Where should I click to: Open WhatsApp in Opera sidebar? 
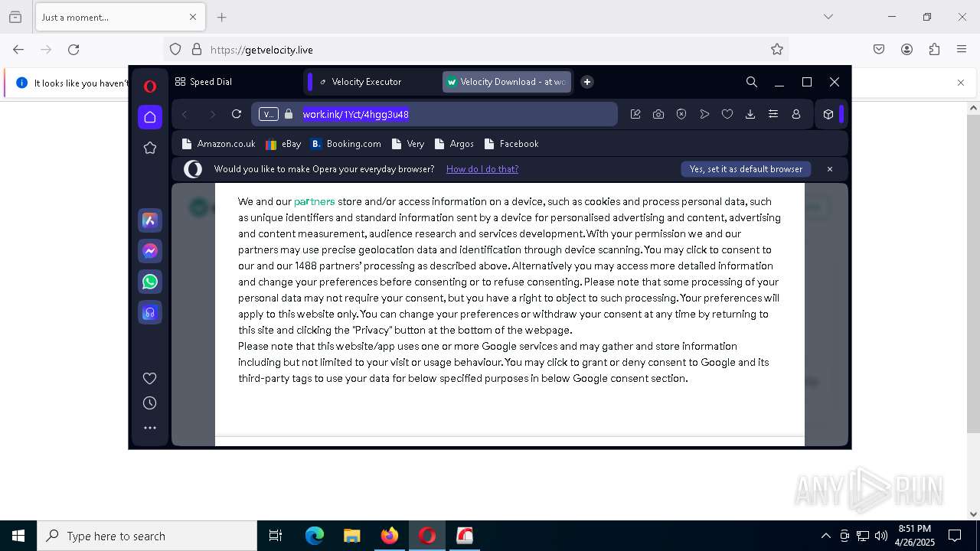click(150, 282)
